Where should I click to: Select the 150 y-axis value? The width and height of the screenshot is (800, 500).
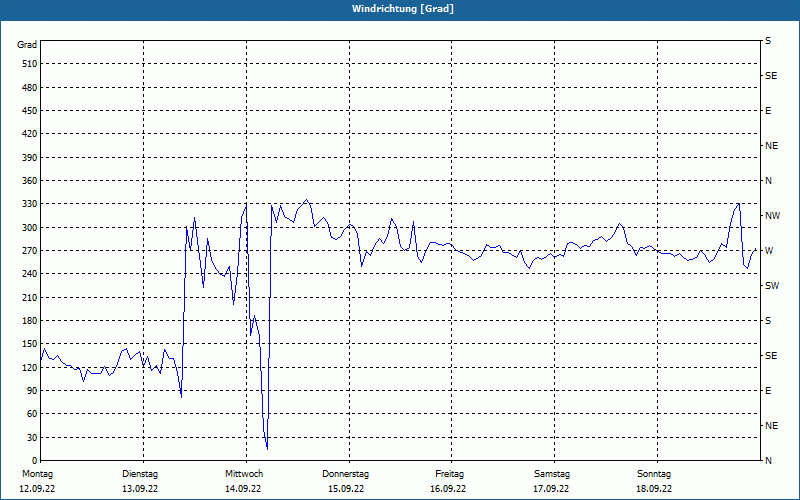pyautogui.click(x=30, y=344)
